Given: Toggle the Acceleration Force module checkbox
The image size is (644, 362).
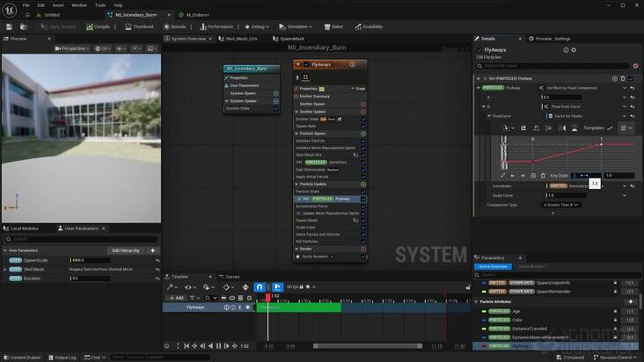Looking at the screenshot, I should tap(363, 206).
